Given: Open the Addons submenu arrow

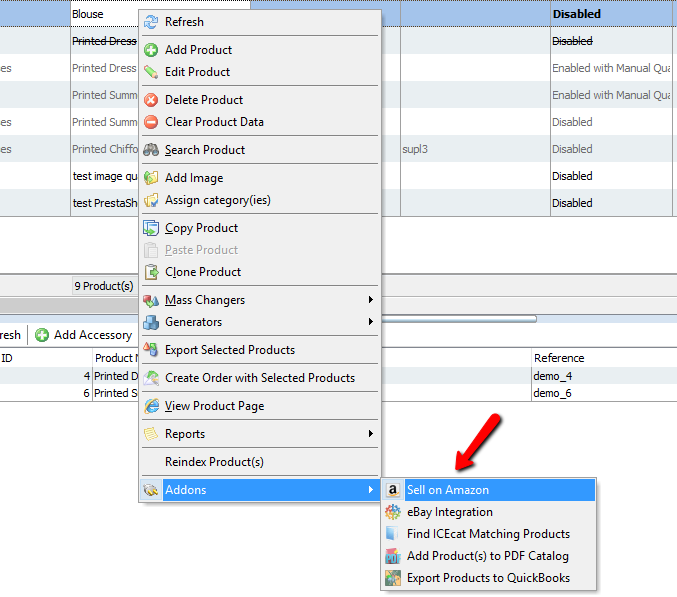Looking at the screenshot, I should [370, 490].
